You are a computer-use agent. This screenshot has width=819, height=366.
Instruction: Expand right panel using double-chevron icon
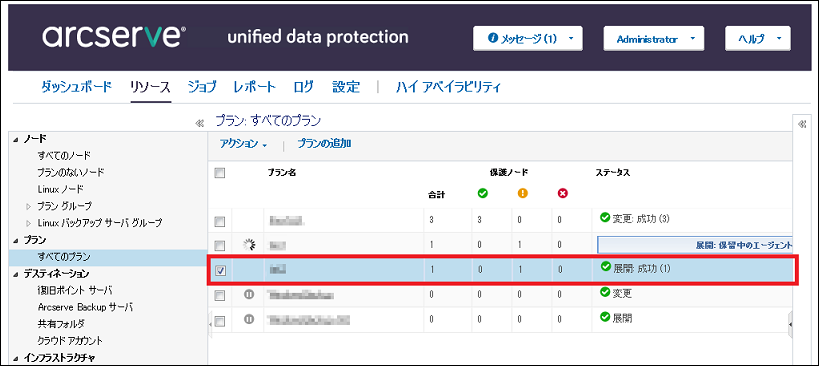pyautogui.click(x=802, y=124)
